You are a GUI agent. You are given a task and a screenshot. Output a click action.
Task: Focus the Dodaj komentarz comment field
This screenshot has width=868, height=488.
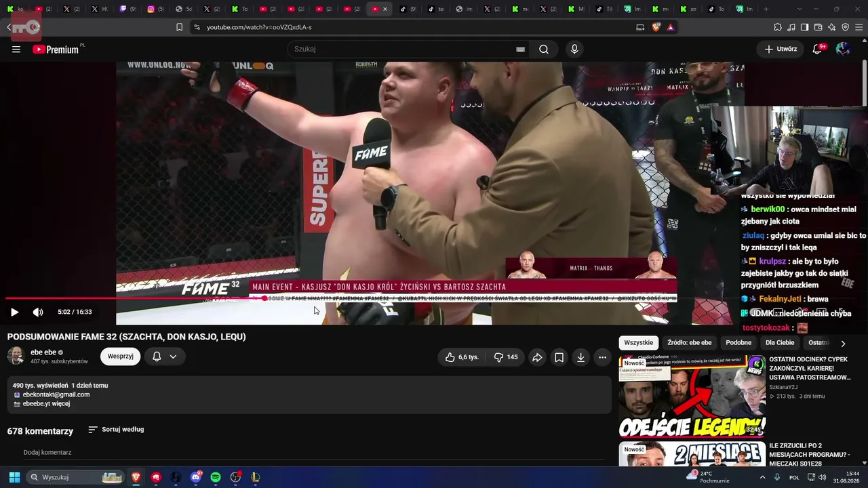tap(313, 453)
